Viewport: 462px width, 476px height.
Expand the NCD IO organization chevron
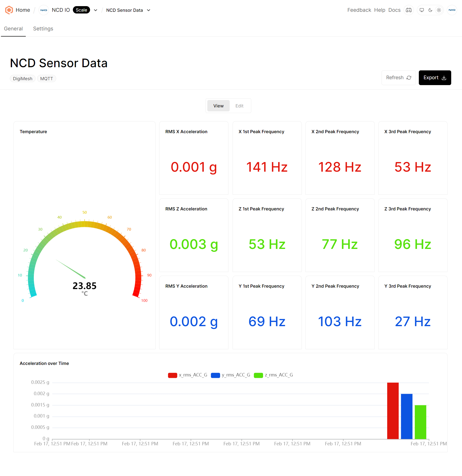coord(96,10)
